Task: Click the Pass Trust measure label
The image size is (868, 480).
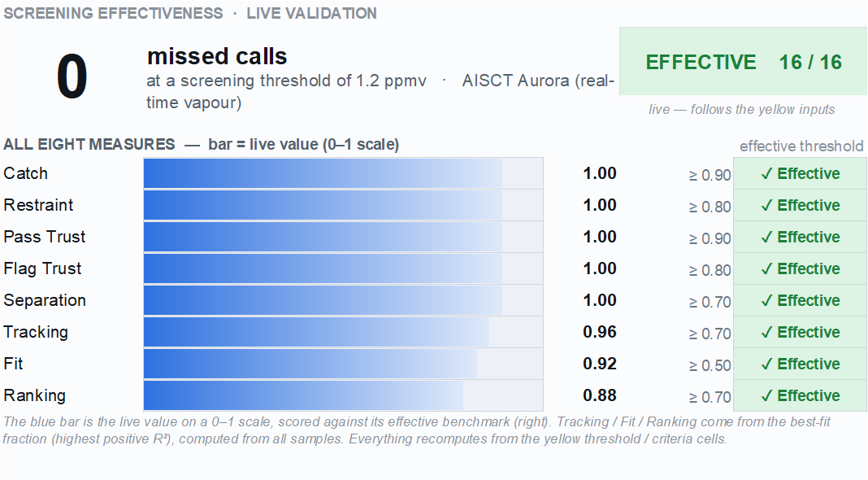Action: click(x=44, y=237)
